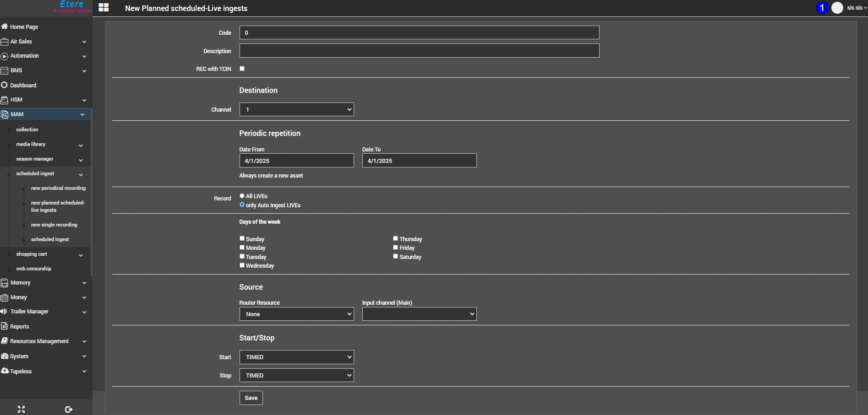Click the blue notification badge

pyautogui.click(x=822, y=8)
